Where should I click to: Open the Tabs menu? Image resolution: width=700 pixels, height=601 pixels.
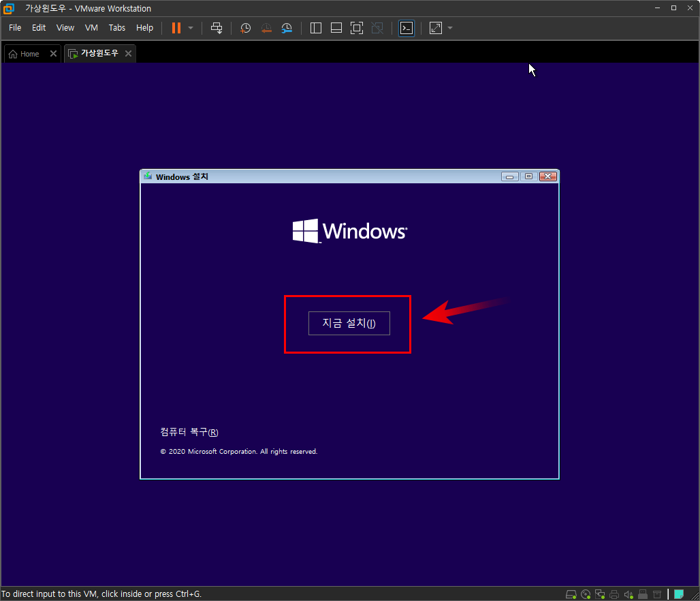(x=117, y=28)
